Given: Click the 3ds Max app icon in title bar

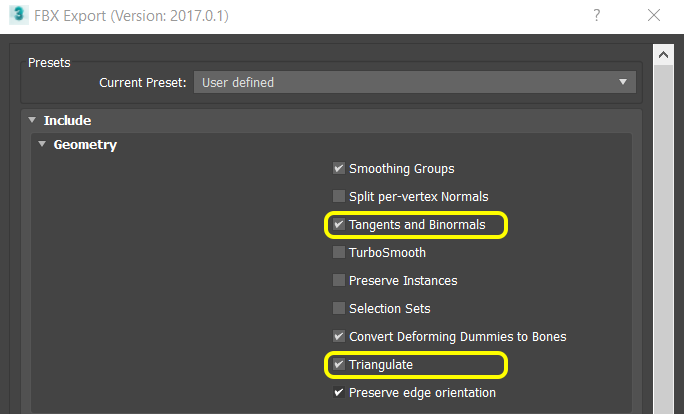Looking at the screenshot, I should pos(17,16).
